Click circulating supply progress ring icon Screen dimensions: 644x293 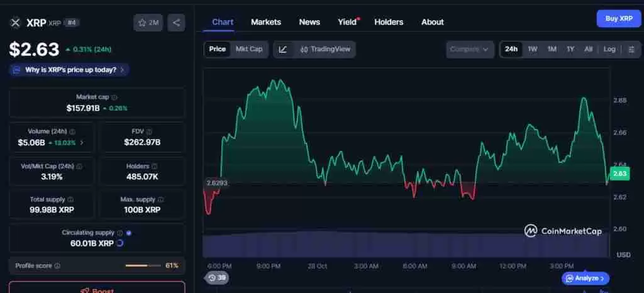120,243
